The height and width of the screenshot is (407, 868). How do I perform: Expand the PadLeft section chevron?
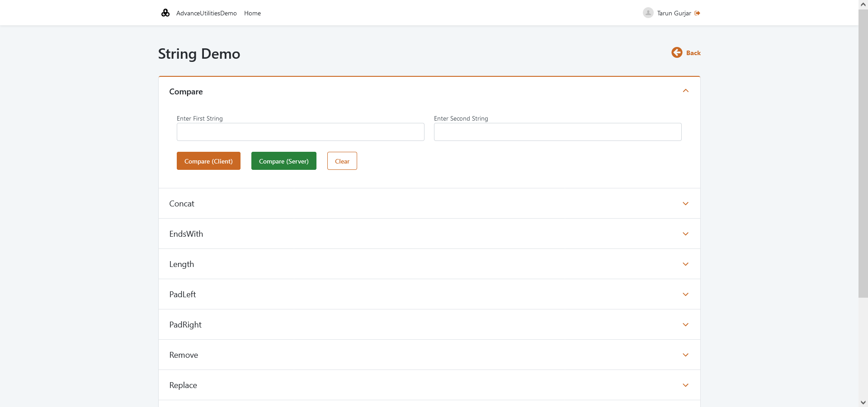click(685, 295)
